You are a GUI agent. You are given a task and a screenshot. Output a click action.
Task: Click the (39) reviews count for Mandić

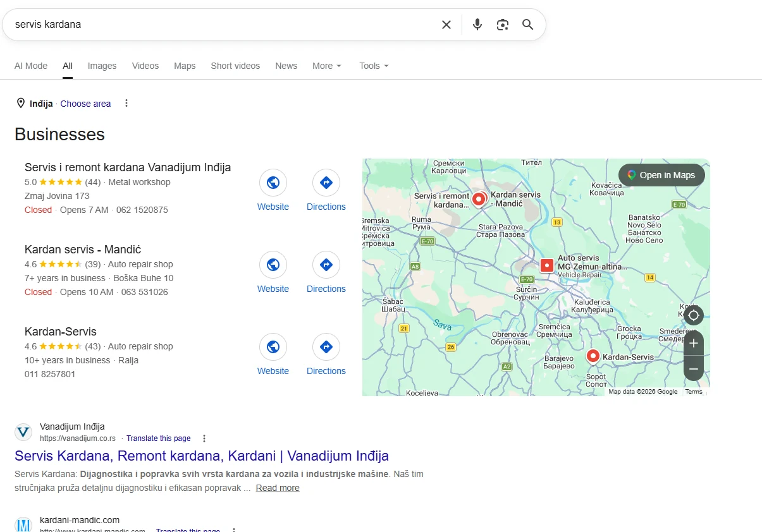tap(93, 264)
